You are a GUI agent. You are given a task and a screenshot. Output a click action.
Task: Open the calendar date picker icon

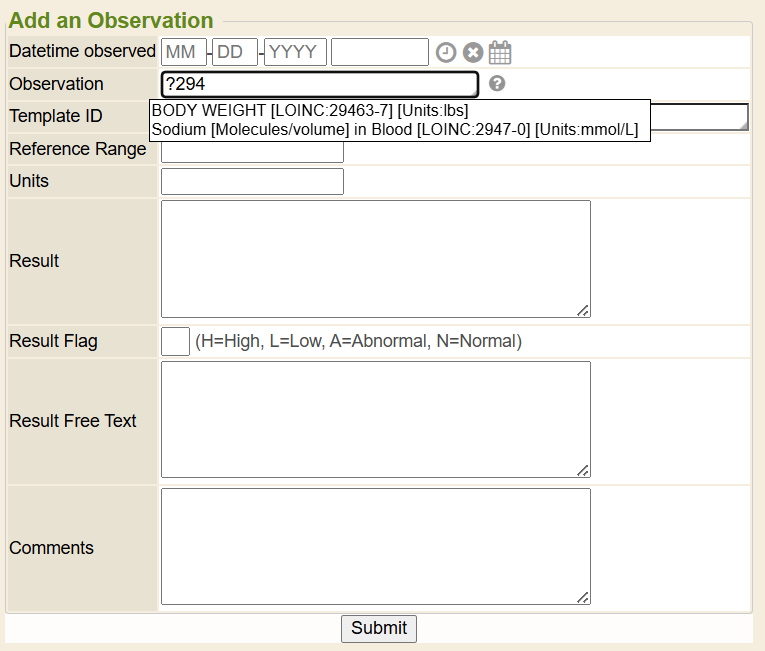pos(500,53)
